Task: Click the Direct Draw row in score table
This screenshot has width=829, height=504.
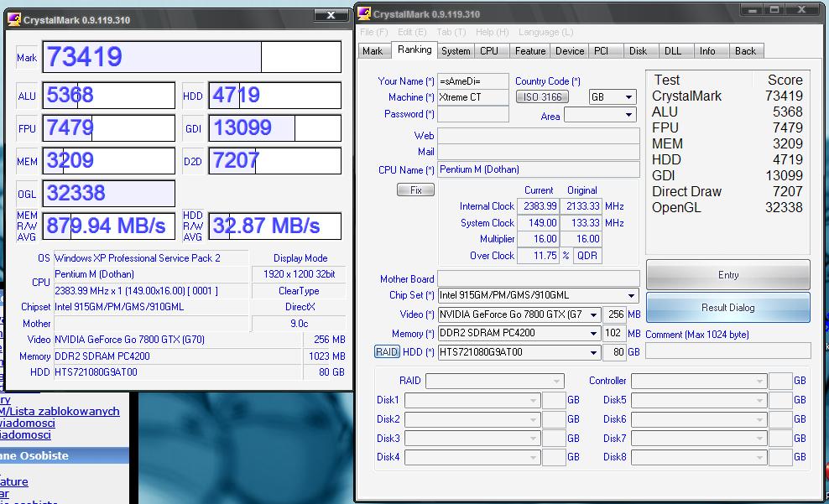Action: click(x=727, y=191)
